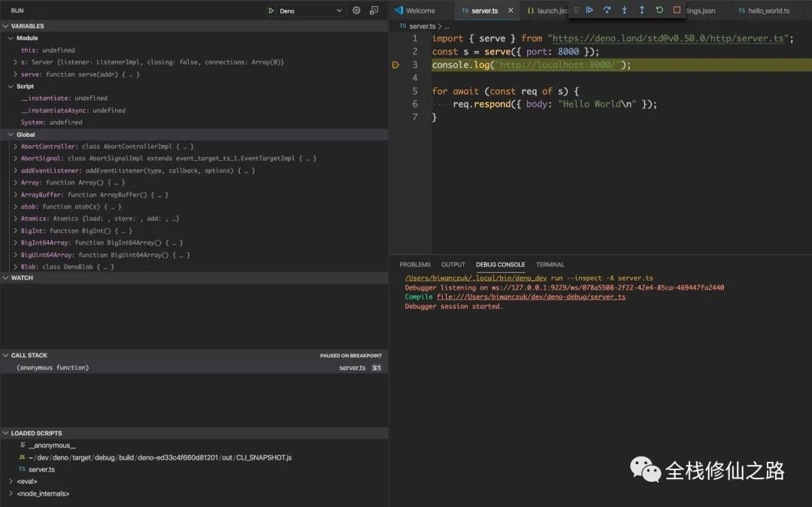Select the DEBUG CONSOLE panel tab
This screenshot has height=507, width=812.
500,265
